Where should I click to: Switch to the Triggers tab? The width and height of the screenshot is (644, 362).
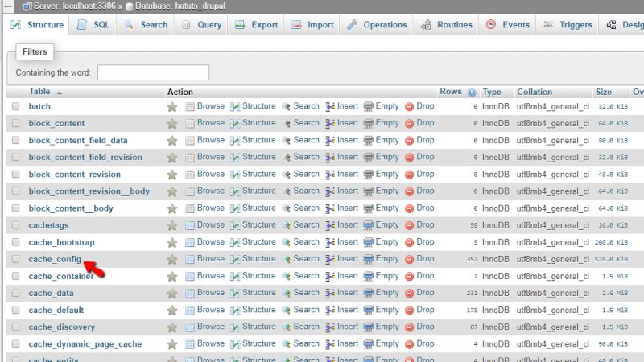coord(568,25)
